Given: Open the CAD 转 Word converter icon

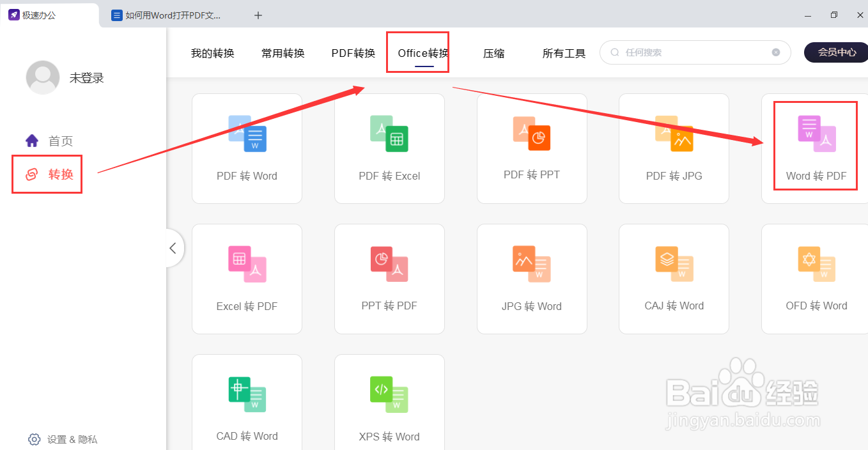Looking at the screenshot, I should [247, 394].
